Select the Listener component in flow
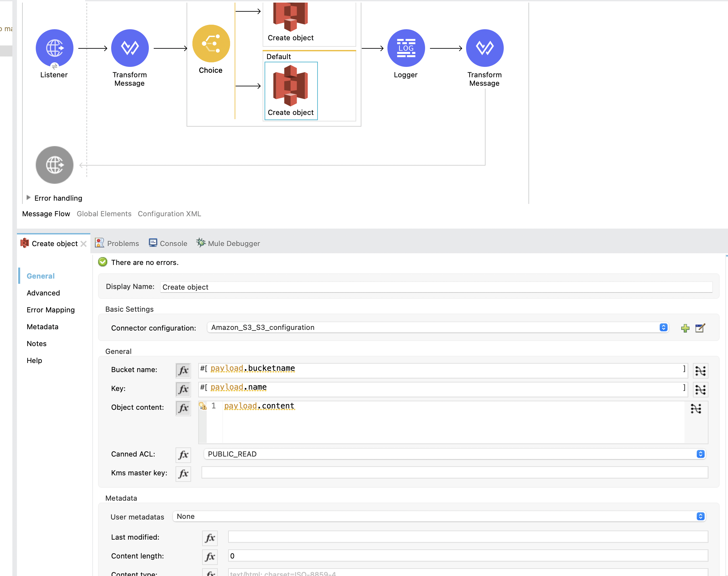 (54, 48)
